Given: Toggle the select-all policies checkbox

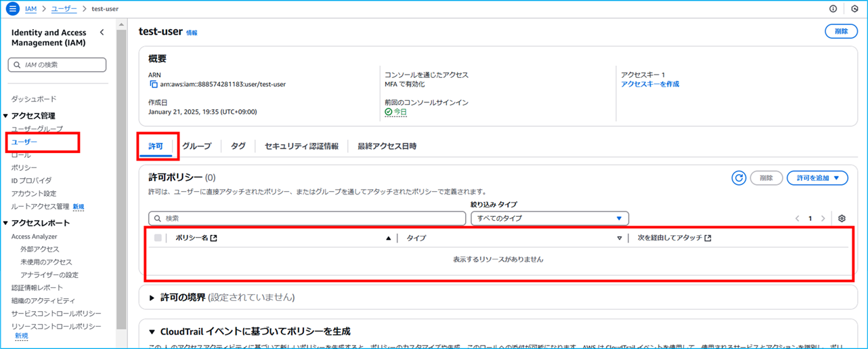Looking at the screenshot, I should coord(158,238).
